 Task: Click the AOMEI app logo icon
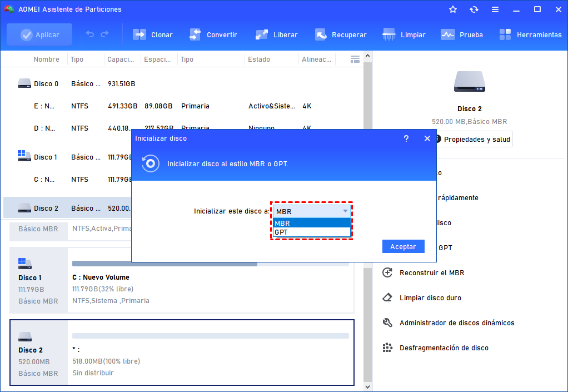[x=9, y=9]
